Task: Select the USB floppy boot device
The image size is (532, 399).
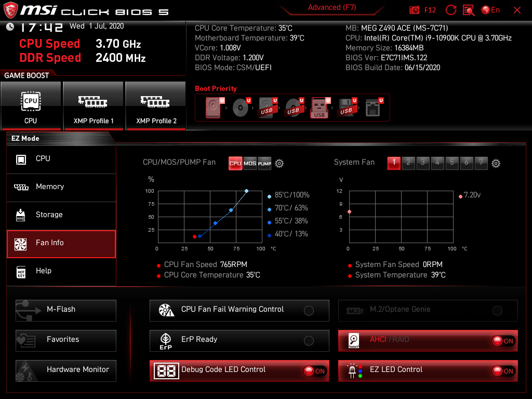Action: (347, 108)
